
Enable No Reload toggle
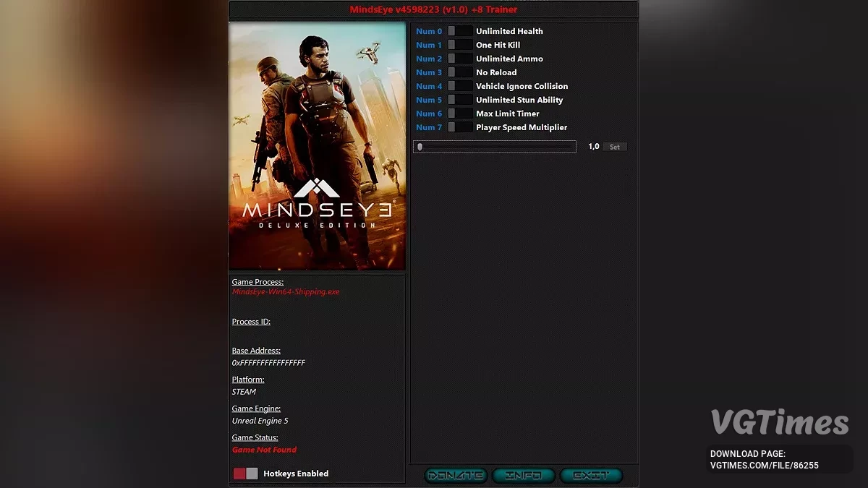(x=459, y=72)
